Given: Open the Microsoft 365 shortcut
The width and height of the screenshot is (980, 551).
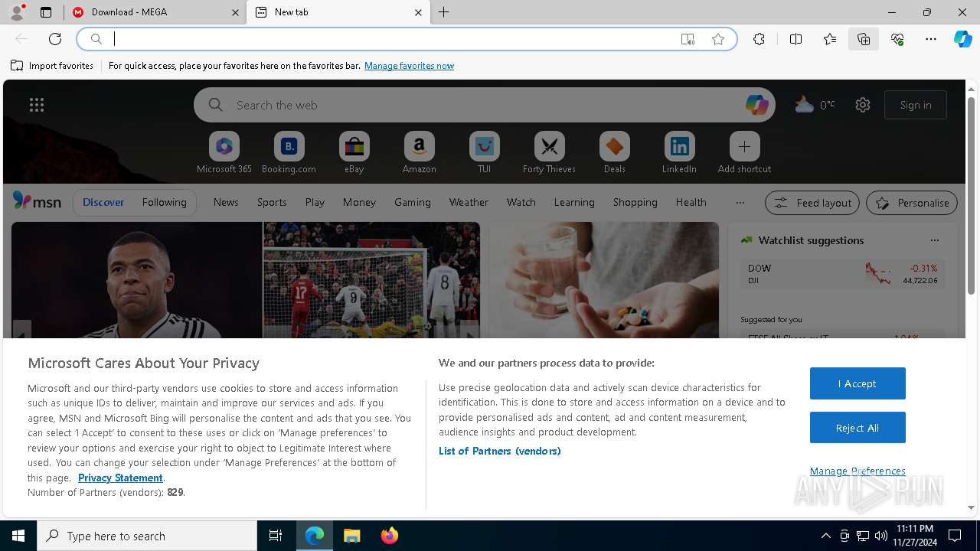Looking at the screenshot, I should [224, 152].
